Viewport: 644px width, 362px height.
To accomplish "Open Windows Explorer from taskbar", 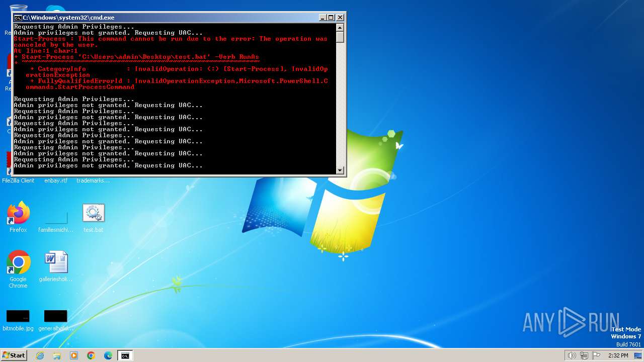I will [57, 355].
